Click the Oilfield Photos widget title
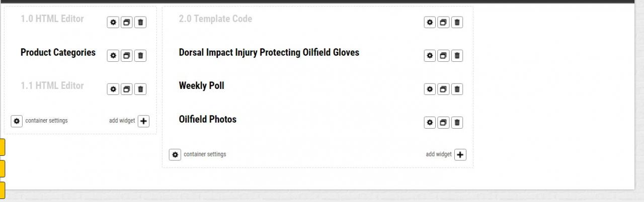This screenshot has height=202, width=644. pos(207,120)
